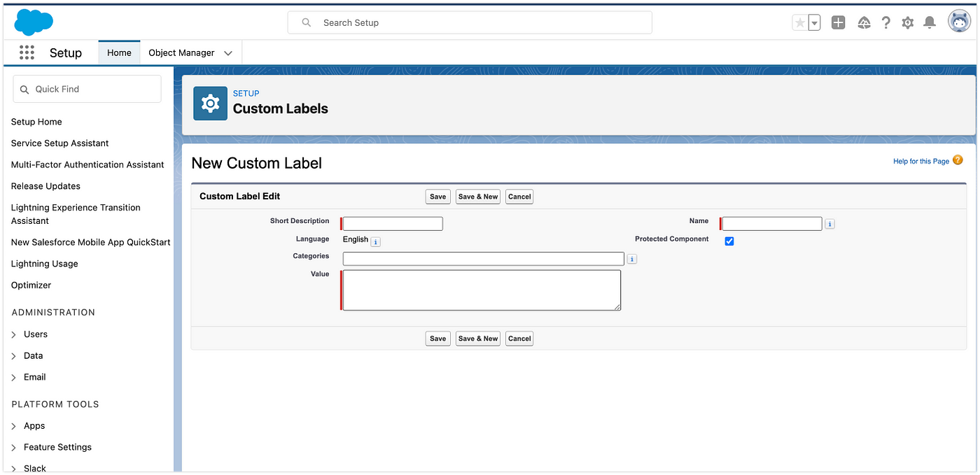The width and height of the screenshot is (980, 475).
Task: Click the Trailhead guidance icon
Action: pyautogui.click(x=864, y=22)
